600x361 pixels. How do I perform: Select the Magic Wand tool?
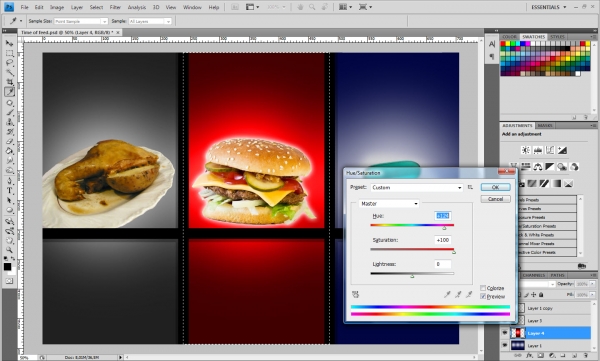pyautogui.click(x=9, y=72)
